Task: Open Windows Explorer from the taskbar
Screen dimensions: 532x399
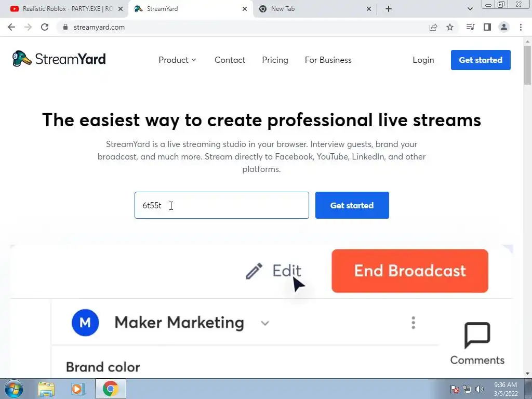Action: click(x=46, y=389)
